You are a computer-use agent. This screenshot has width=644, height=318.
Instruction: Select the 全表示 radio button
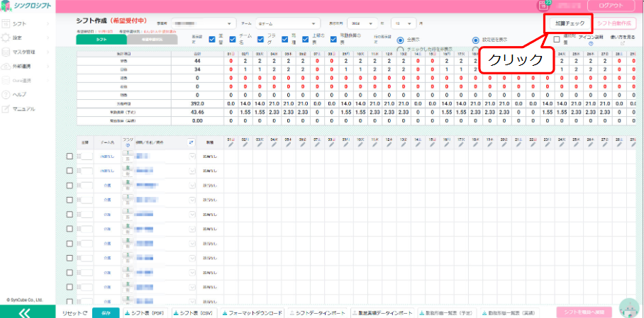(400, 40)
